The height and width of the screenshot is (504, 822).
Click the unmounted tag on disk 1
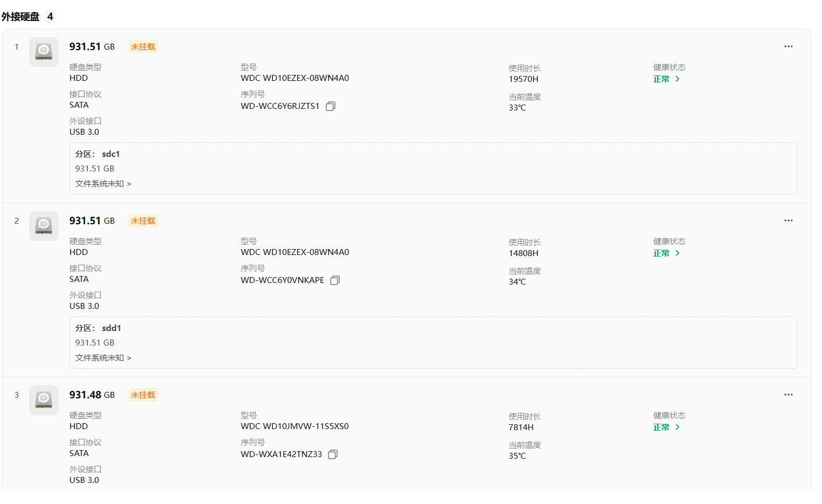[x=143, y=47]
